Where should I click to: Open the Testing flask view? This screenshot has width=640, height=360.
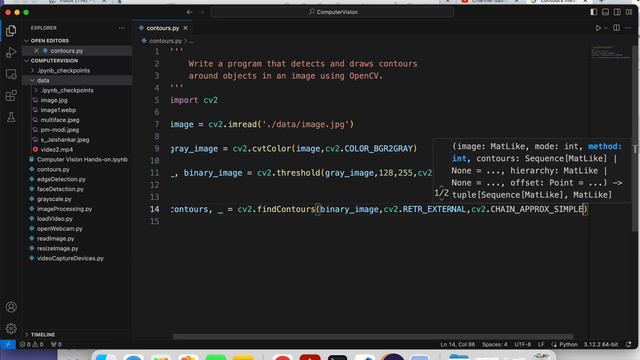[x=11, y=118]
